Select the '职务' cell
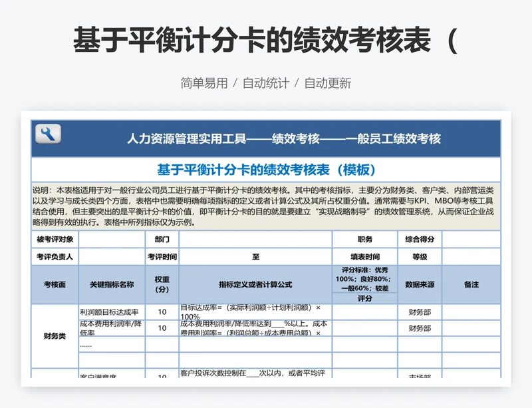Viewport: 532px width, 408px height. 364,240
